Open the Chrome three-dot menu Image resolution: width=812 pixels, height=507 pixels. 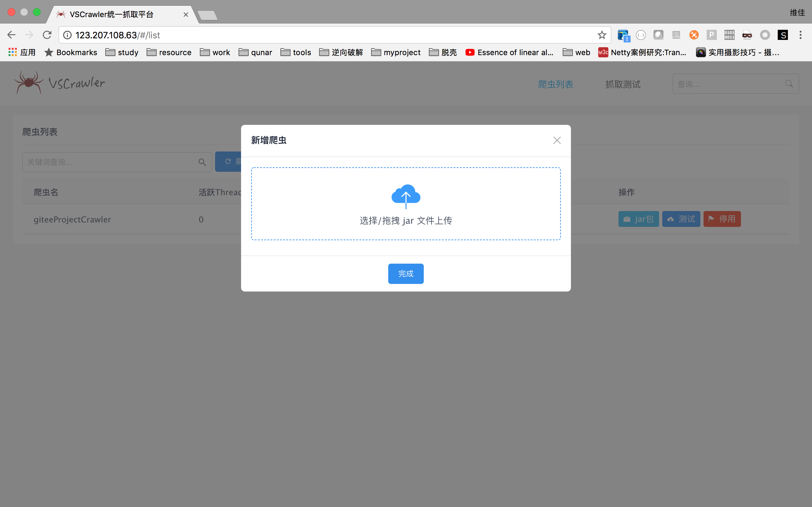[x=800, y=35]
